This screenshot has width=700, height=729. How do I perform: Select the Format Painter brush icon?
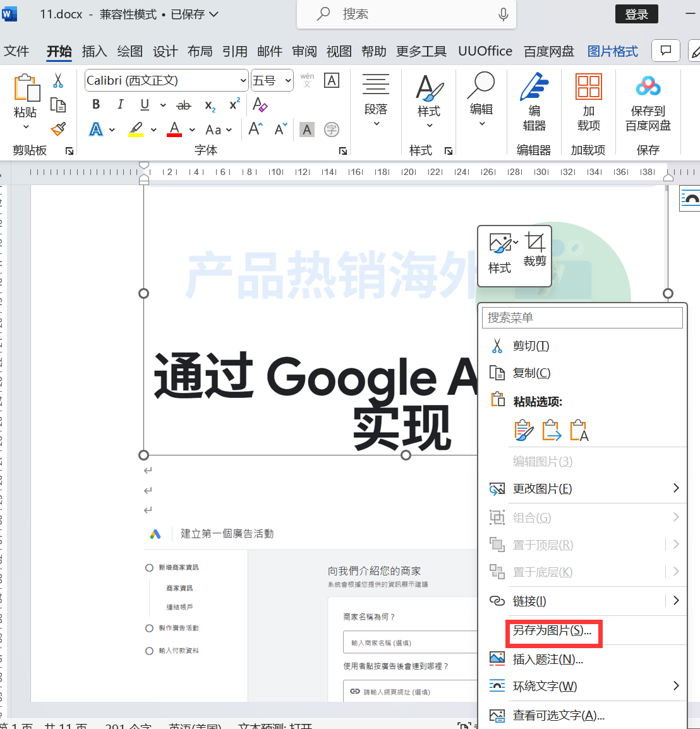click(58, 129)
